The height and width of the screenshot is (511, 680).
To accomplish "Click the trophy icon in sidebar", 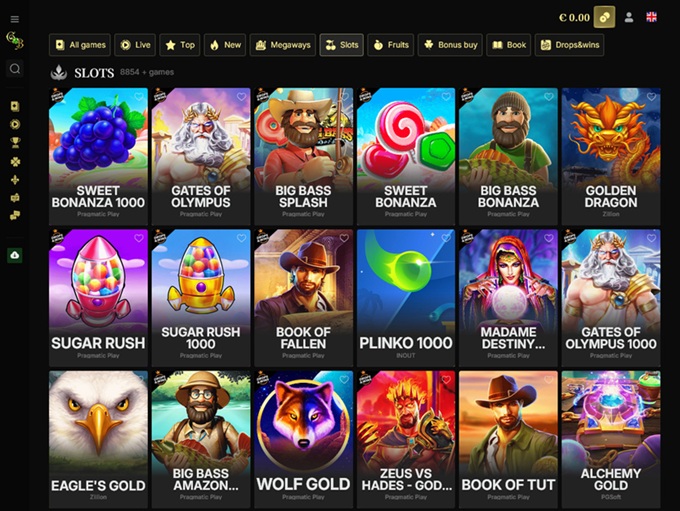I will click(x=15, y=143).
